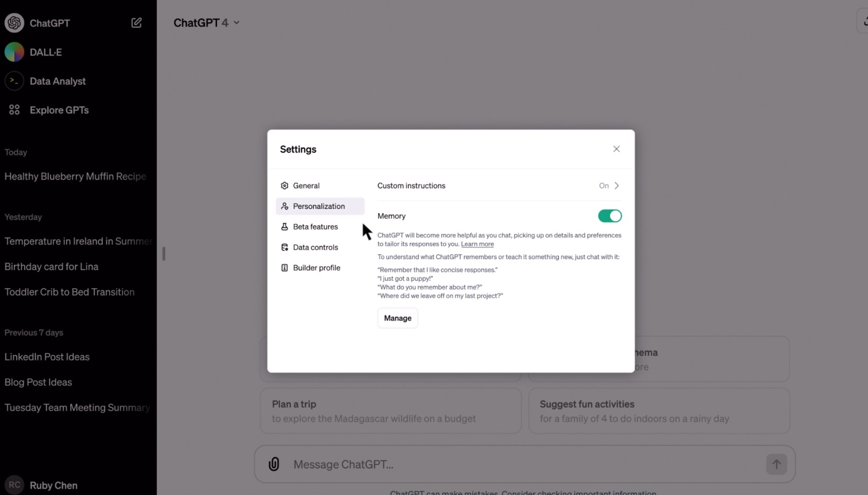Click the paperclip attach file icon
This screenshot has height=495, width=868.
tap(274, 464)
